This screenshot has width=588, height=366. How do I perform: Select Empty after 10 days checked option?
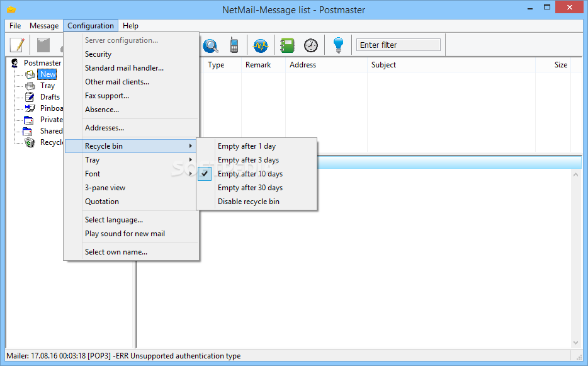tap(257, 174)
